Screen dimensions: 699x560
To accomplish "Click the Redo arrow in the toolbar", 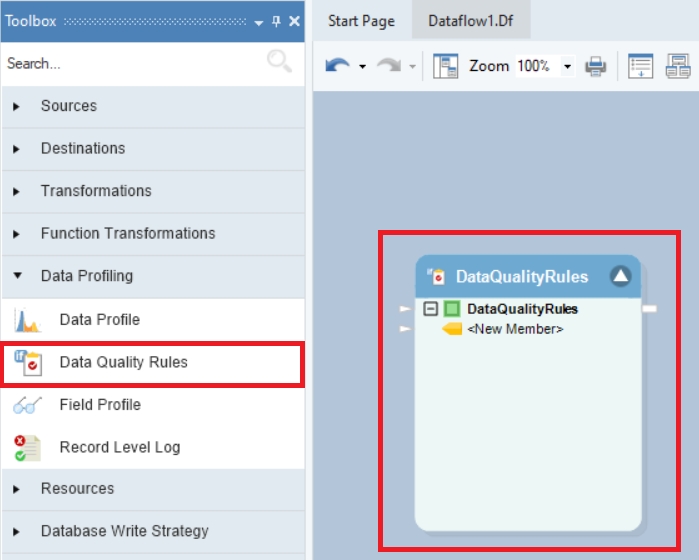I will coord(389,66).
